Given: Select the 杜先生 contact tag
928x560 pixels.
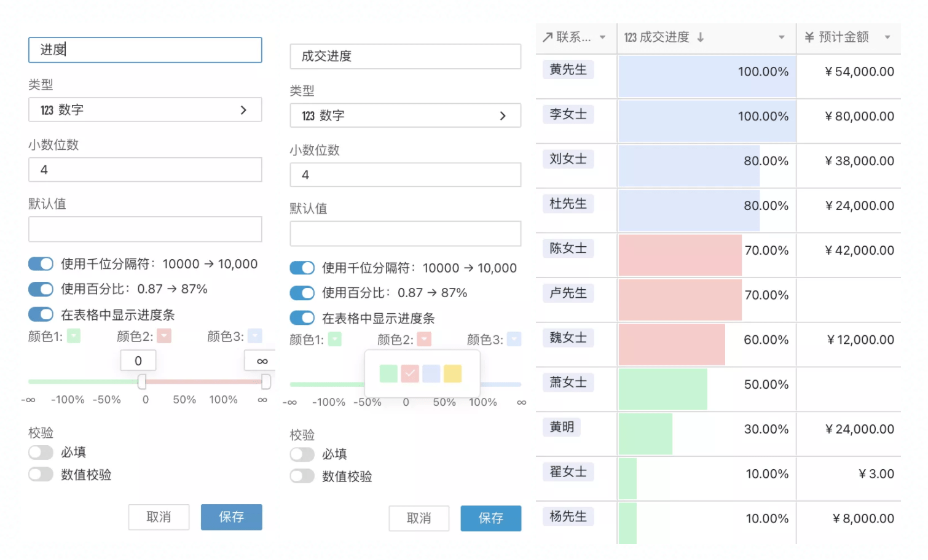Looking at the screenshot, I should 568,204.
